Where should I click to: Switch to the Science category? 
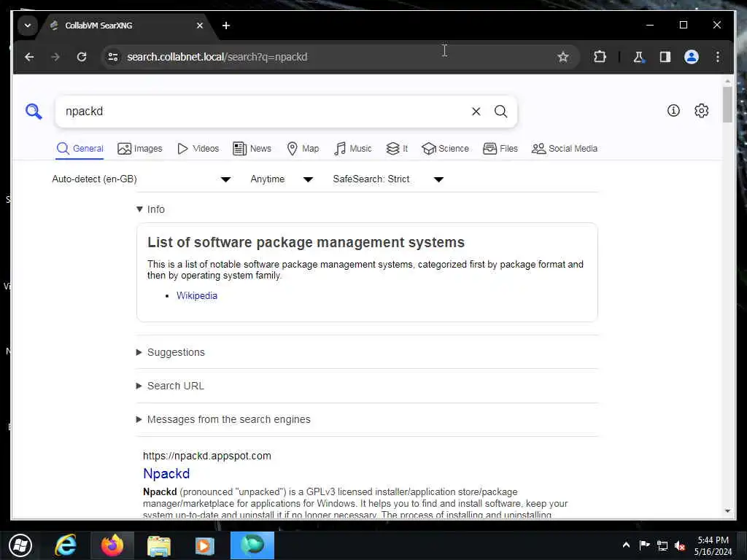446,149
